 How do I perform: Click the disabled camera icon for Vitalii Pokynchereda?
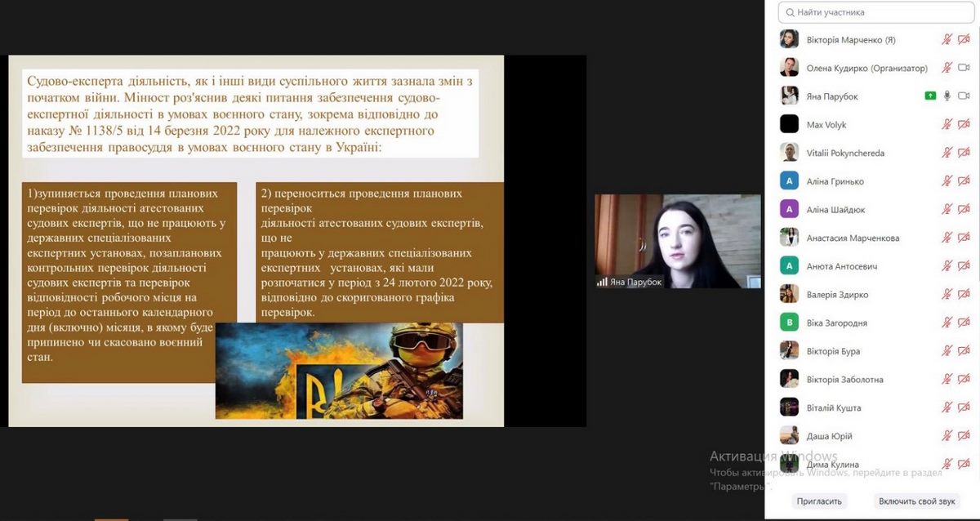coord(964,153)
